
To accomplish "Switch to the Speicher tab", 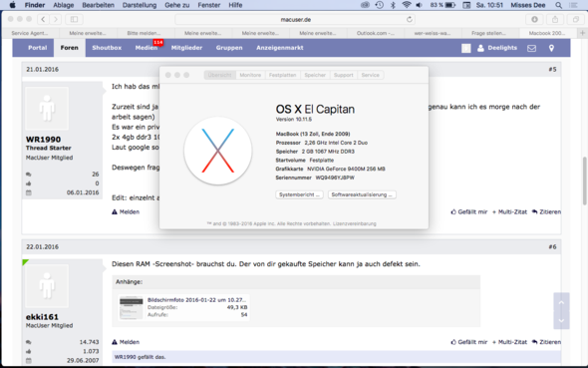I will tap(315, 75).
